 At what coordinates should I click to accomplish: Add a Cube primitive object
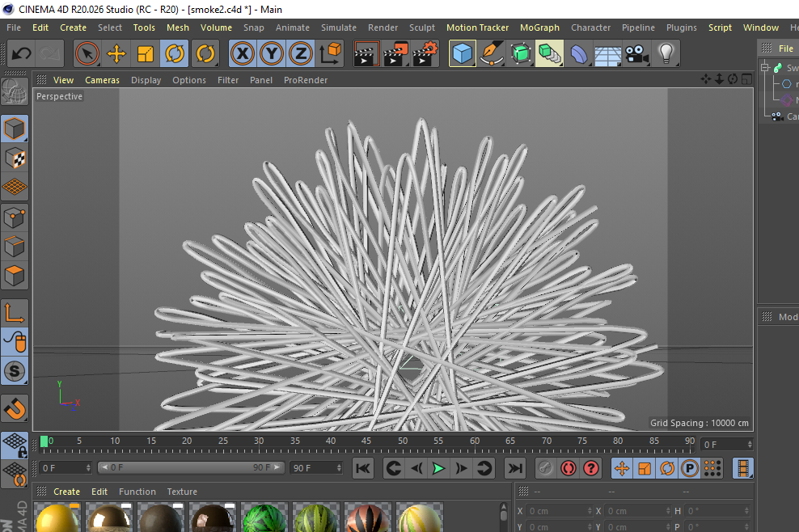coord(463,53)
